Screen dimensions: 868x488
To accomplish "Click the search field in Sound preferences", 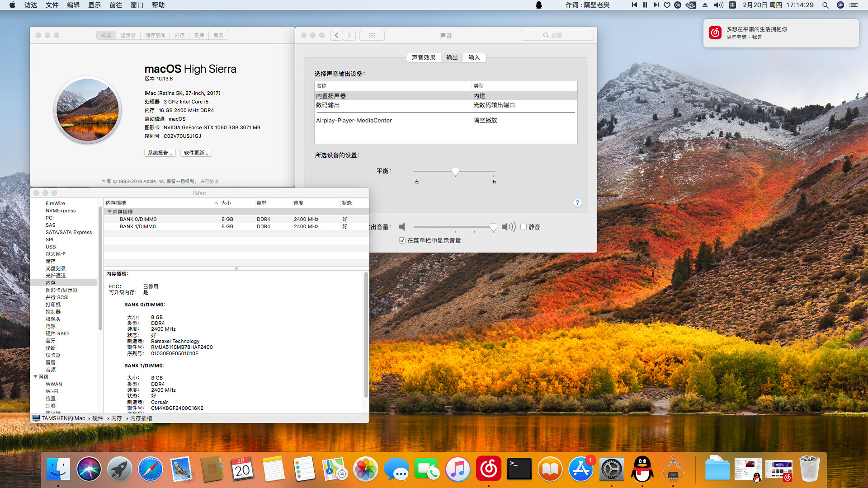I will (557, 35).
